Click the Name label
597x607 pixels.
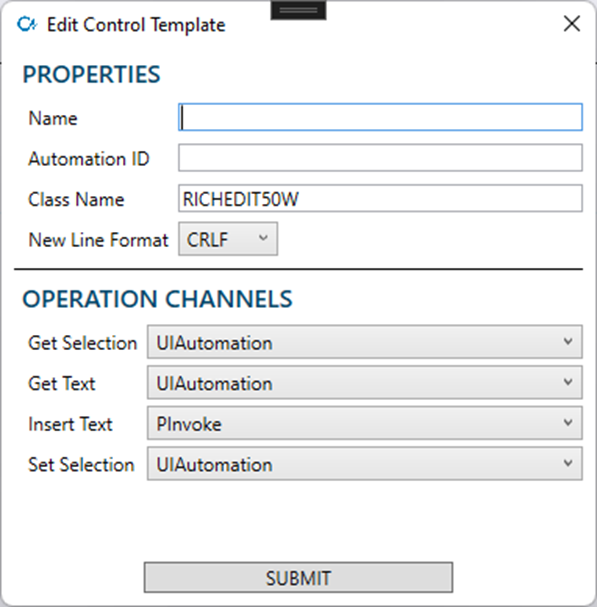click(x=53, y=118)
